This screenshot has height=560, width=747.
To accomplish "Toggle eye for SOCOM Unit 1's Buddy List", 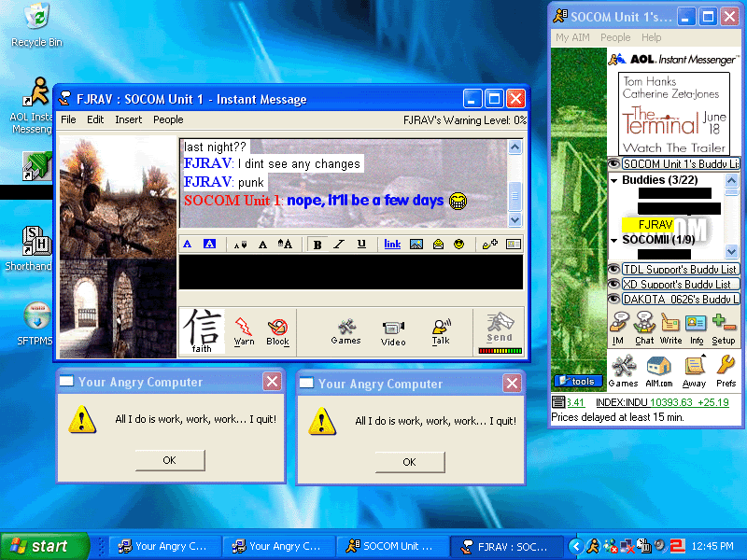I will [x=614, y=164].
